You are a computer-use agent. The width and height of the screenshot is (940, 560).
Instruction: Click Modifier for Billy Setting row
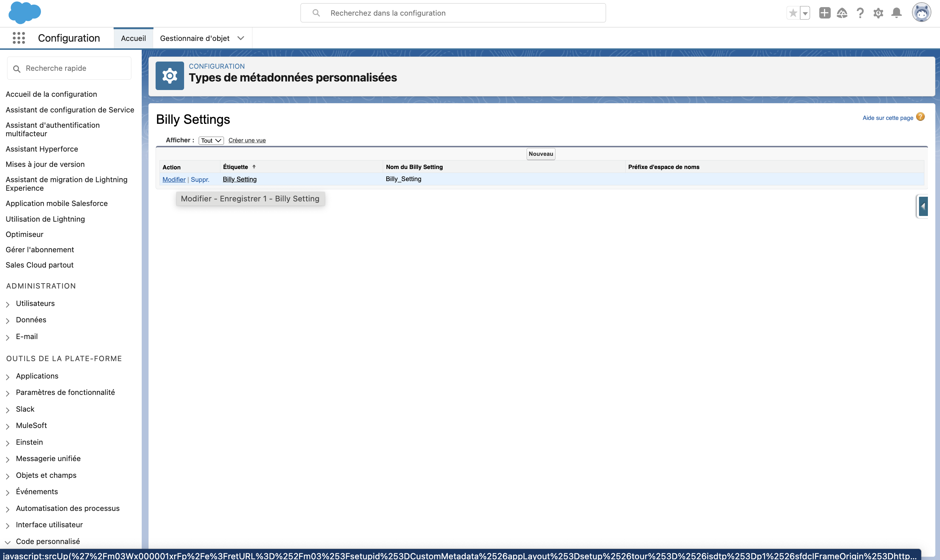click(174, 179)
